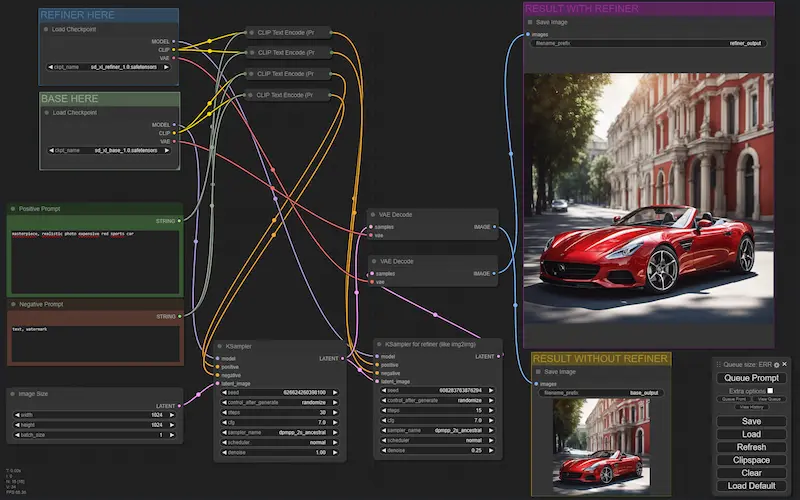Click drag handle dots beside Queue size
Screen dimensions: 800x500
click(718, 364)
